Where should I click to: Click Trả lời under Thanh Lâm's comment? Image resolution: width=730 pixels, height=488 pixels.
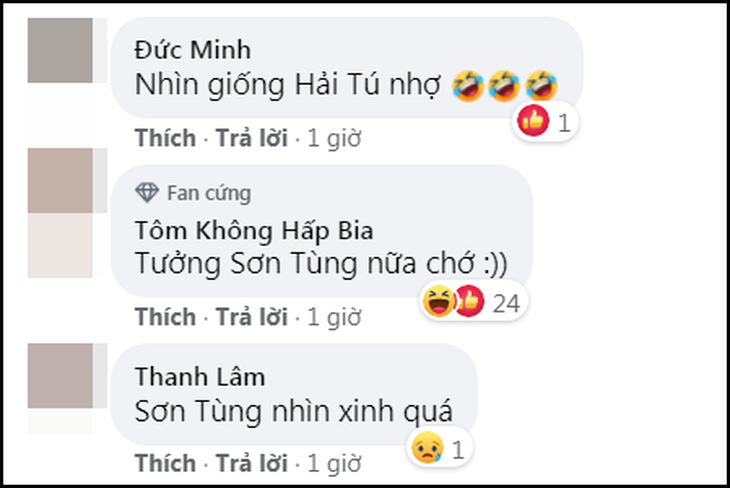tap(251, 463)
